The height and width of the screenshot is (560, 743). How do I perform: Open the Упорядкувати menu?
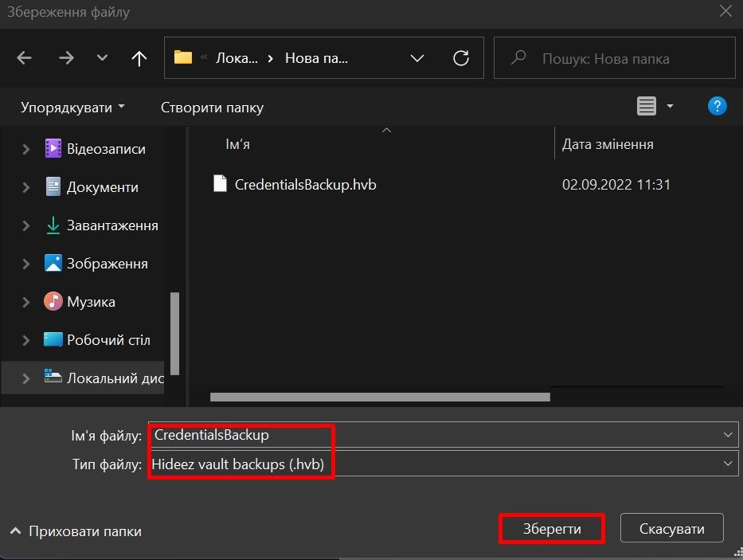tap(72, 107)
